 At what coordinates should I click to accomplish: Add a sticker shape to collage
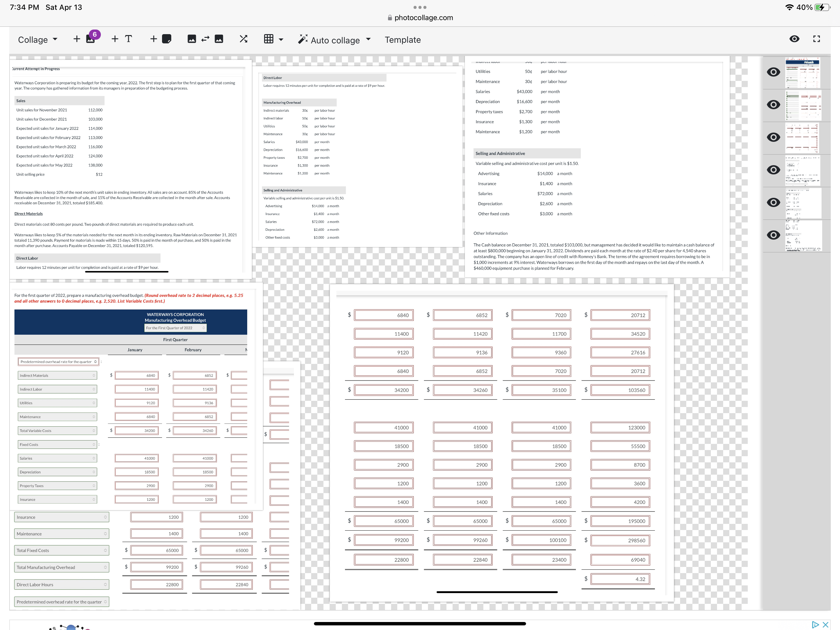(x=161, y=39)
